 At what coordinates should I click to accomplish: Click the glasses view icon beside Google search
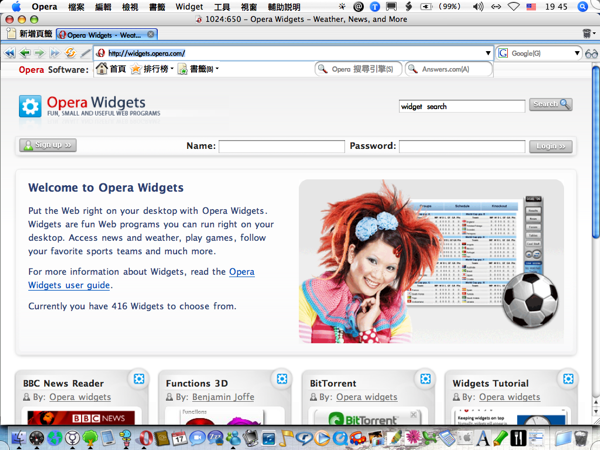(591, 53)
